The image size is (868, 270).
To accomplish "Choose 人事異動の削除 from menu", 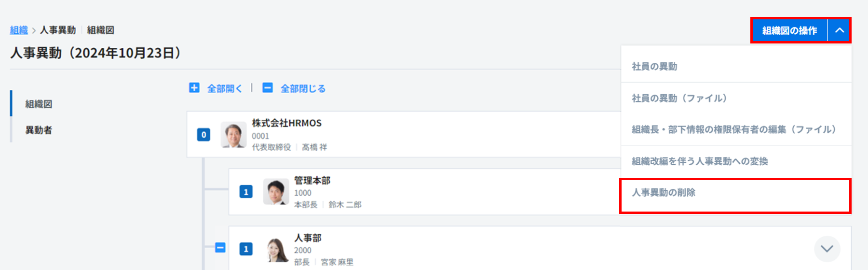I will [664, 193].
